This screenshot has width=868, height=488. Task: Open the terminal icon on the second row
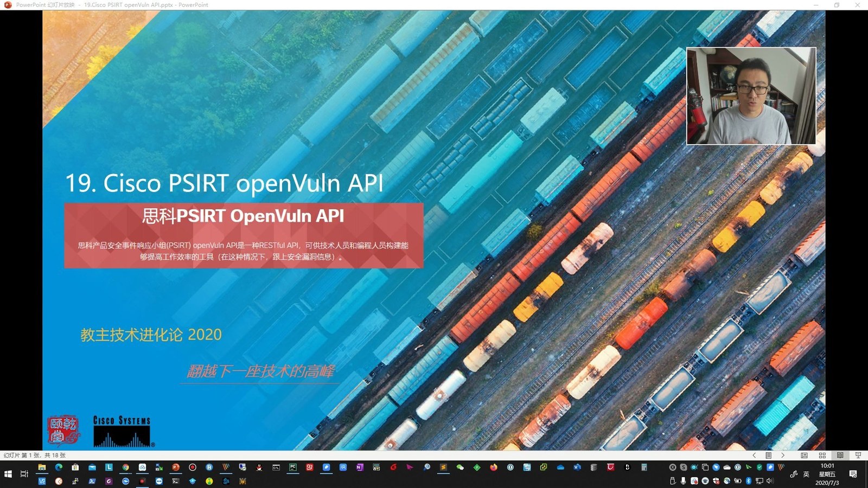click(176, 481)
